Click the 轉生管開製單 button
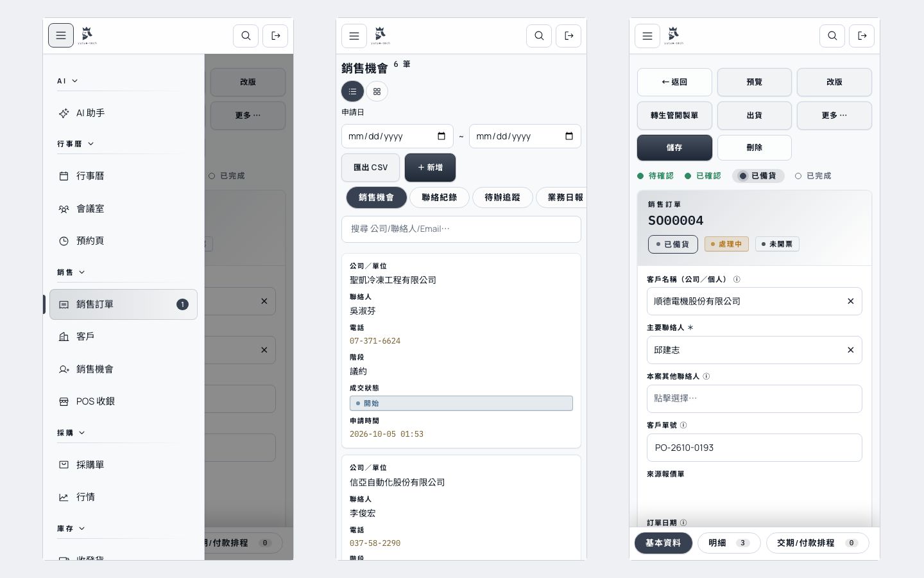Image resolution: width=924 pixels, height=578 pixels. (674, 116)
